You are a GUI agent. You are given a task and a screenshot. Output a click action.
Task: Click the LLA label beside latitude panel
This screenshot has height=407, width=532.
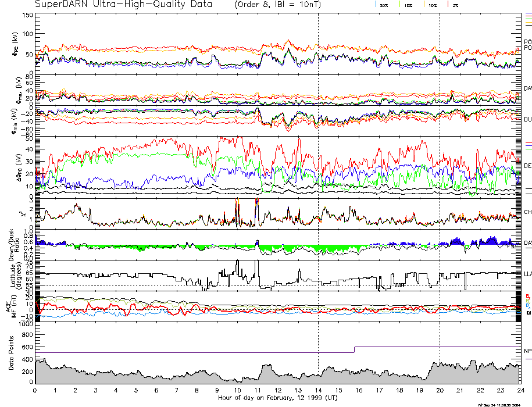pos(527,273)
